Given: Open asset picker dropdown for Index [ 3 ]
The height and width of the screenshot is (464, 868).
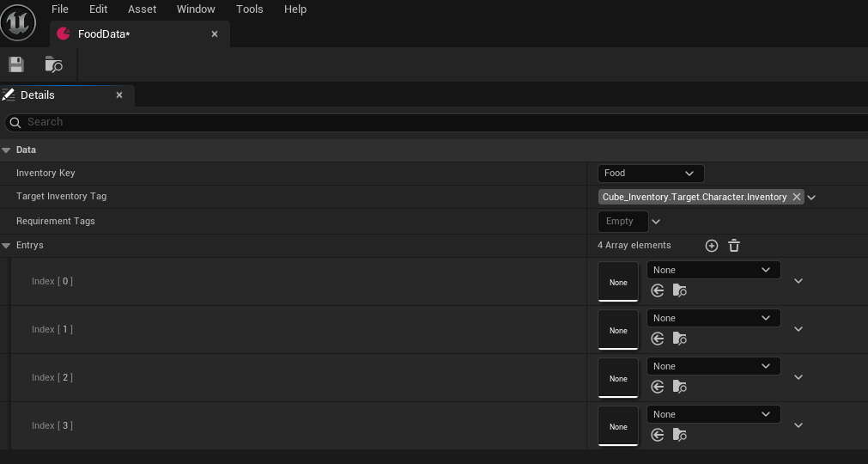Looking at the screenshot, I should tap(713, 415).
